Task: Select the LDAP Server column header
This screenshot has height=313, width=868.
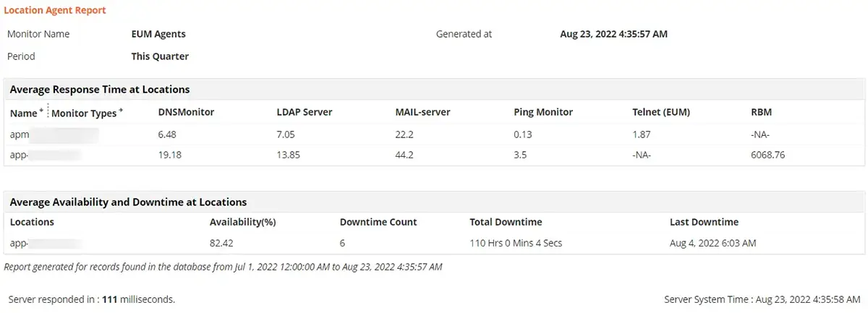Action: click(304, 112)
